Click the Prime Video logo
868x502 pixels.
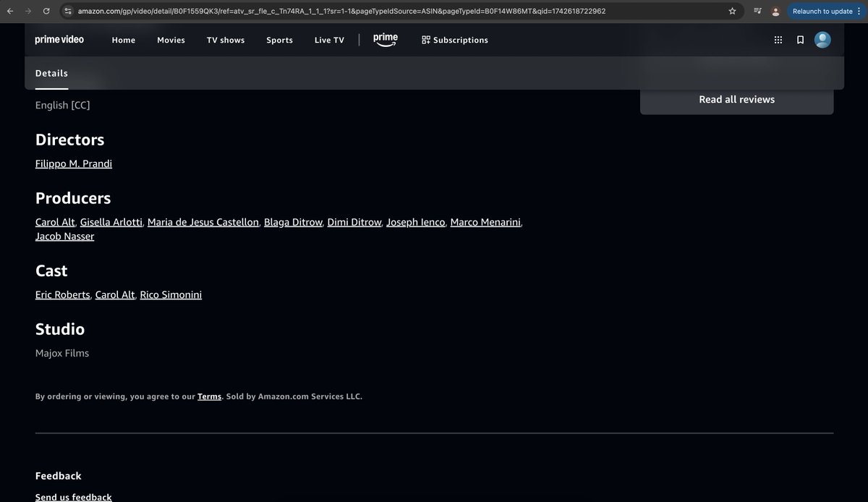(59, 40)
